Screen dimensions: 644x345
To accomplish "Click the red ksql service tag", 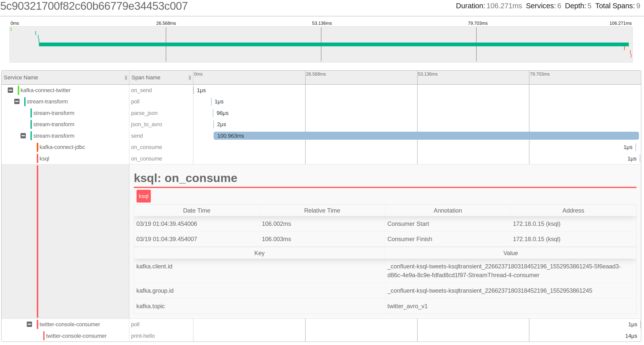I will tap(143, 196).
